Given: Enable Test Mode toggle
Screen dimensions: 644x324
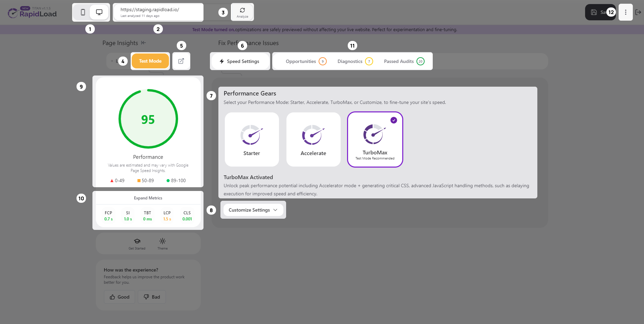Looking at the screenshot, I should click(x=150, y=61).
